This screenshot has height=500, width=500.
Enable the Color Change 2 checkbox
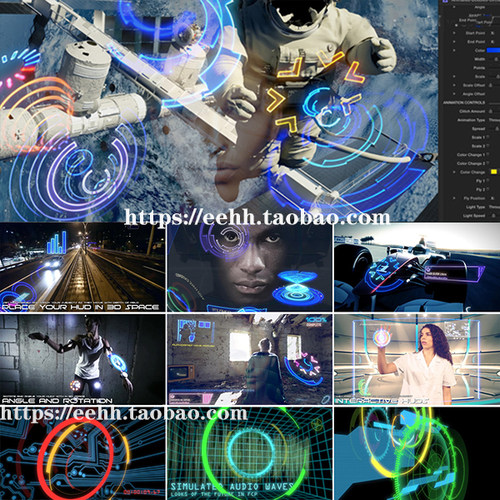pyautogui.click(x=488, y=163)
